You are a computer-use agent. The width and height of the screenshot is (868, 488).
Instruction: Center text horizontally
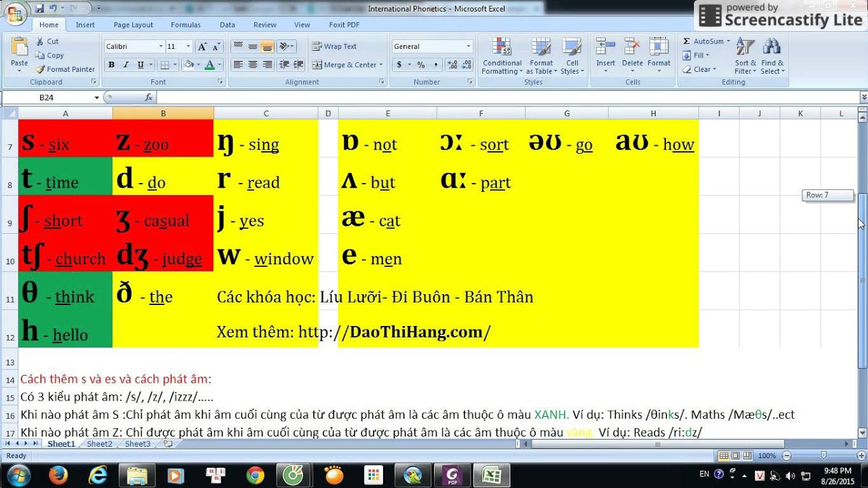tap(252, 65)
